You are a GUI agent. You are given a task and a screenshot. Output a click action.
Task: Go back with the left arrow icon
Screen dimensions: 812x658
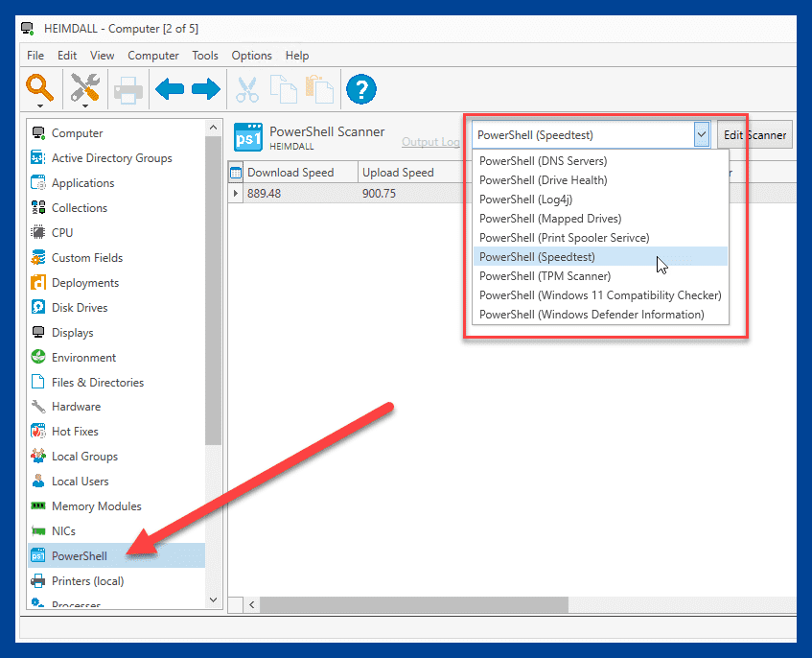click(170, 89)
